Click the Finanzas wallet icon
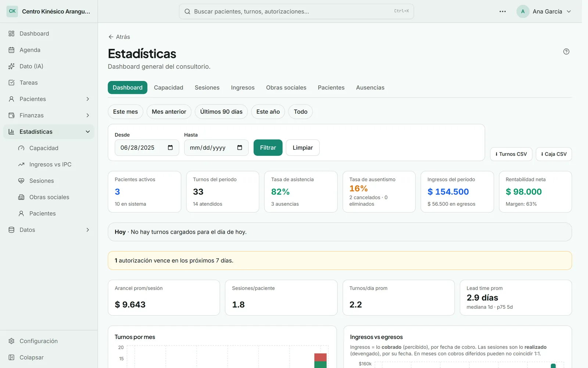 pyautogui.click(x=11, y=115)
